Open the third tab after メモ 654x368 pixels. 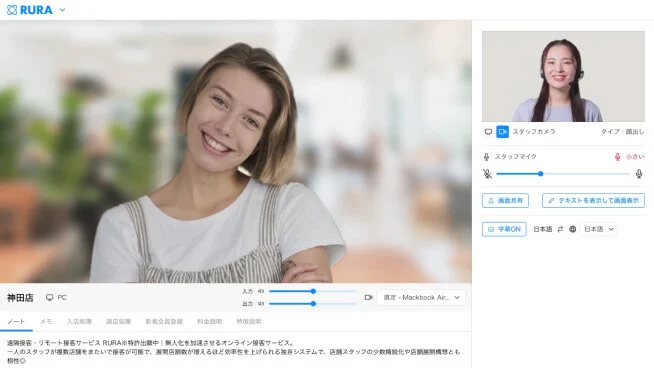click(x=79, y=322)
